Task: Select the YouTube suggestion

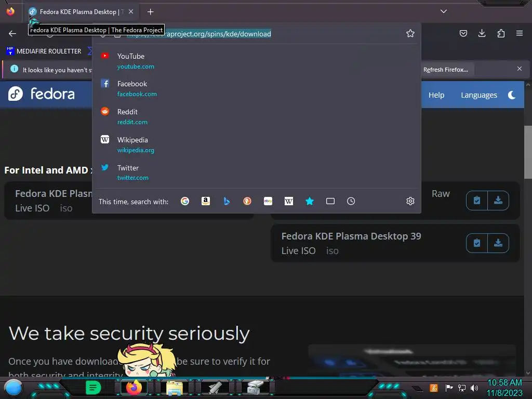Action: pyautogui.click(x=257, y=61)
